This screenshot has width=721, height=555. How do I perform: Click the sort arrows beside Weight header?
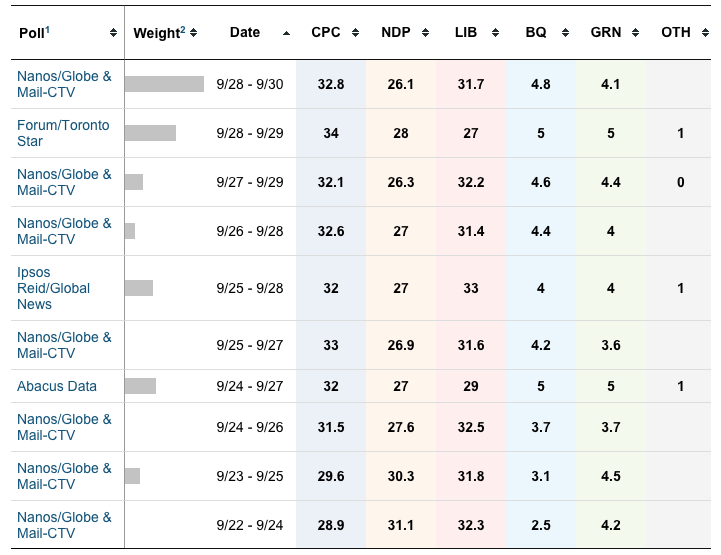tap(193, 33)
